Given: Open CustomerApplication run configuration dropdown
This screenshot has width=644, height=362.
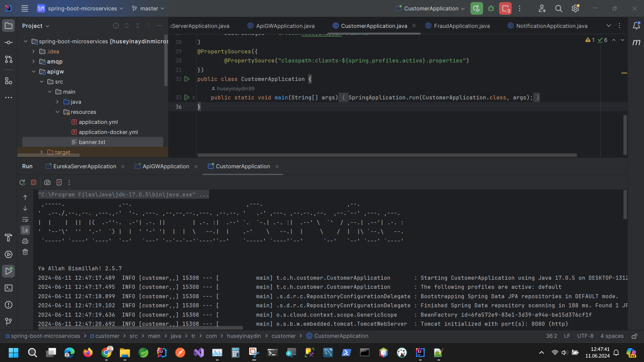Looking at the screenshot, I should (x=430, y=8).
